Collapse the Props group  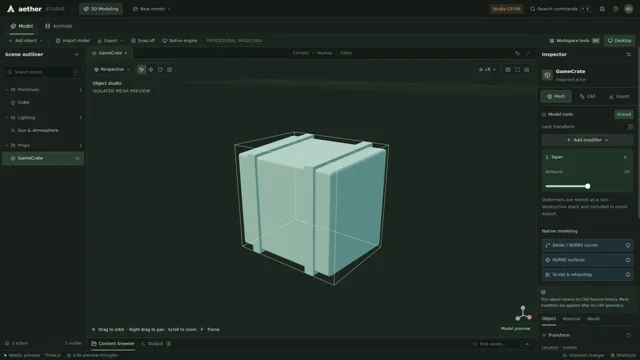click(x=7, y=146)
